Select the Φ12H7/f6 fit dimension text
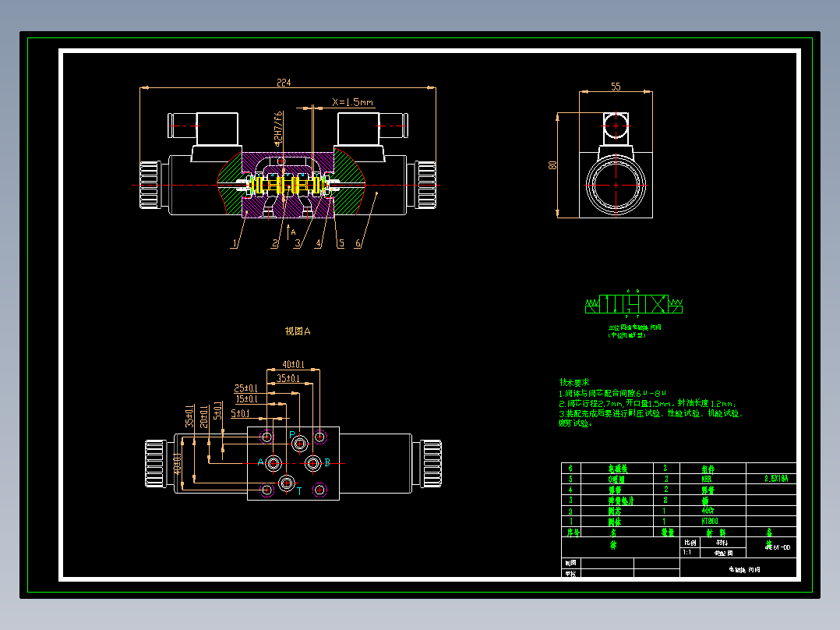Image resolution: width=840 pixels, height=630 pixels. [x=278, y=129]
